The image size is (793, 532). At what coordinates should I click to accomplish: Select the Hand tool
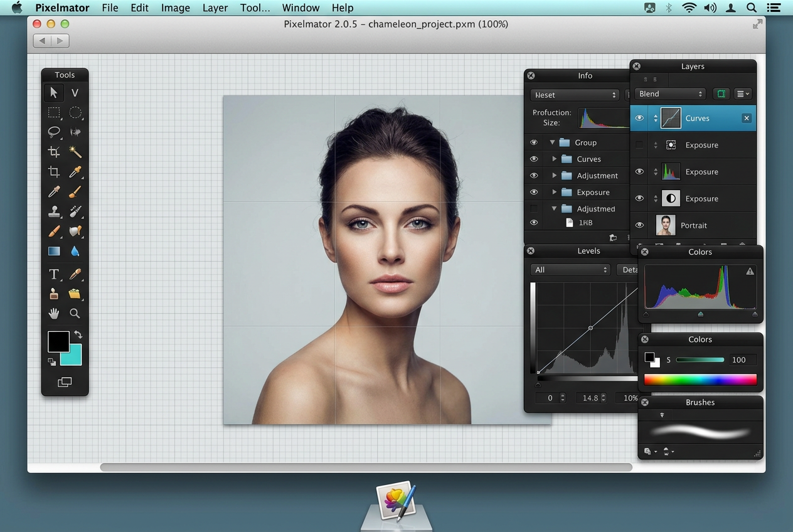[54, 313]
